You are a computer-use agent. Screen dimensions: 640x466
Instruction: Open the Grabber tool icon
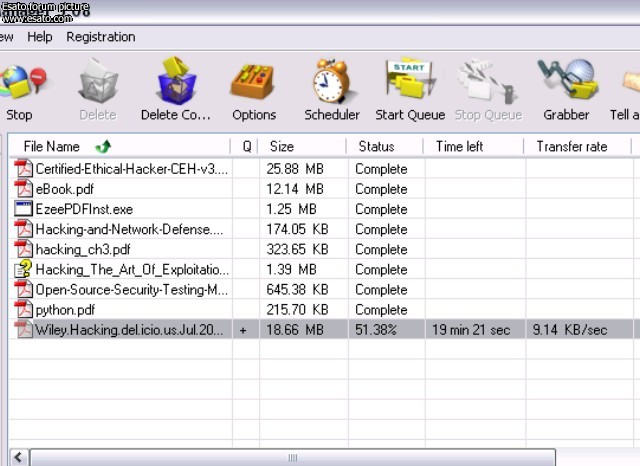(x=567, y=79)
